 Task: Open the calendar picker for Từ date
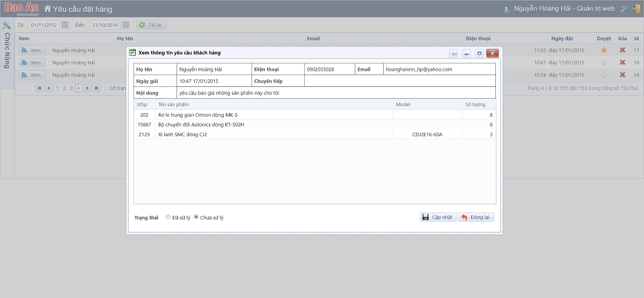pyautogui.click(x=65, y=25)
